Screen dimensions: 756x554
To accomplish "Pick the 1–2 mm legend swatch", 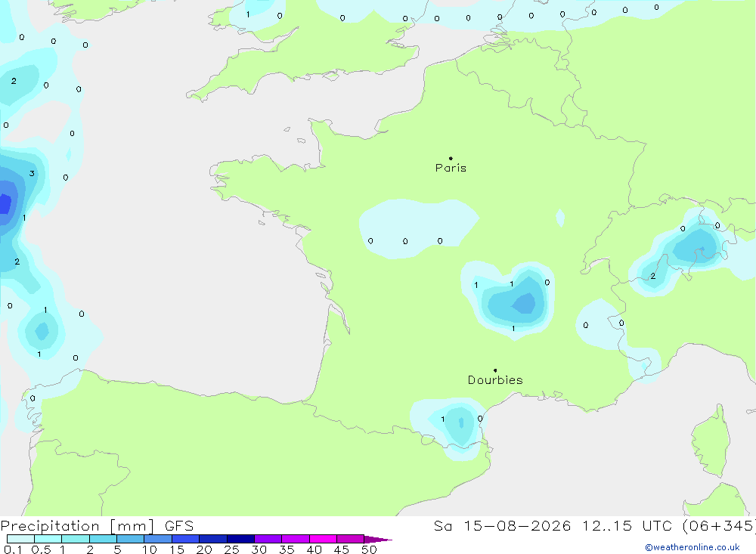I will click(76, 539).
